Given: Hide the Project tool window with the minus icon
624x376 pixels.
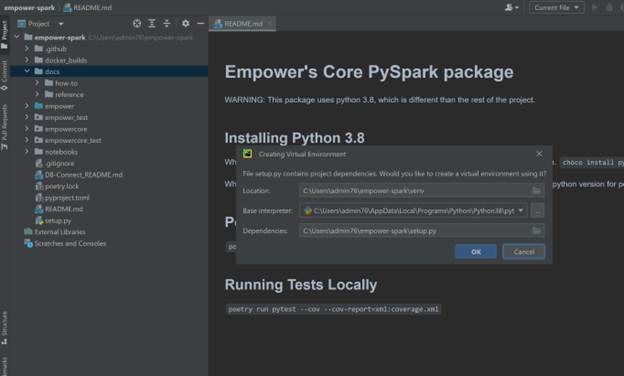Looking at the screenshot, I should [201, 23].
